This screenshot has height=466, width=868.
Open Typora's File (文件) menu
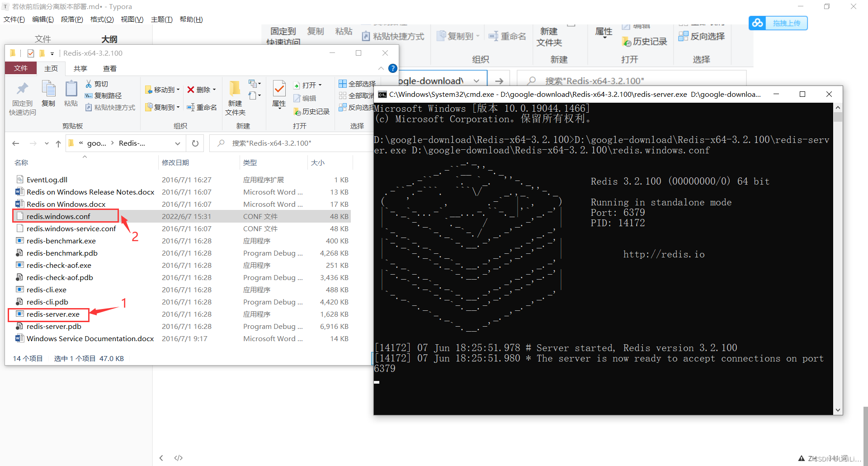coord(14,19)
